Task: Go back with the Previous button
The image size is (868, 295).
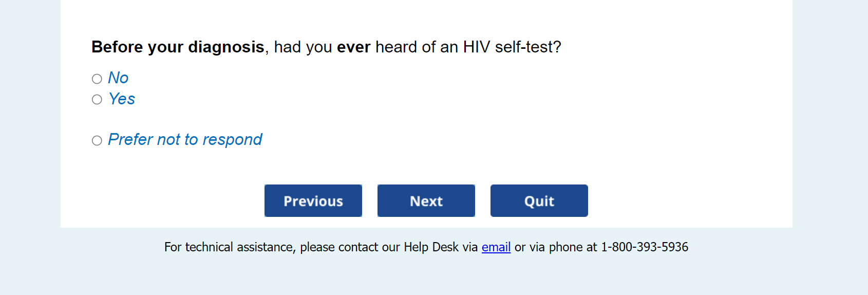Action: coord(313,201)
